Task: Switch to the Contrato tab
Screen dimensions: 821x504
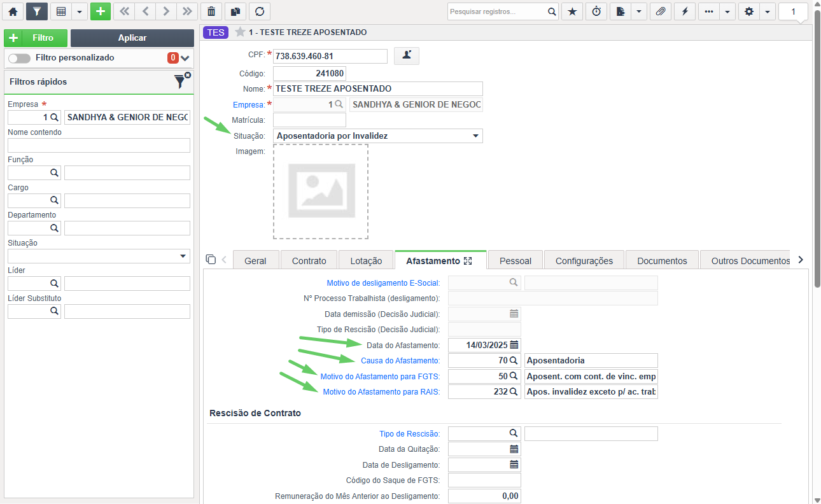Action: click(x=309, y=261)
